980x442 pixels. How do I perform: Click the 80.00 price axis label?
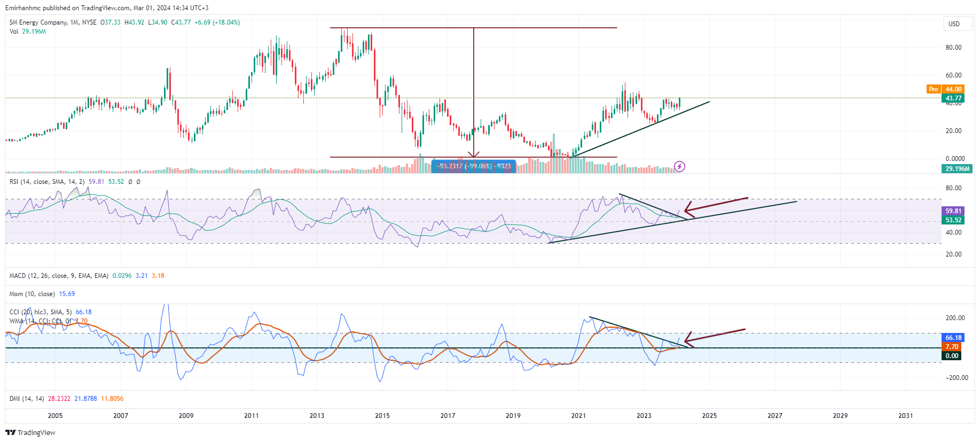(953, 48)
